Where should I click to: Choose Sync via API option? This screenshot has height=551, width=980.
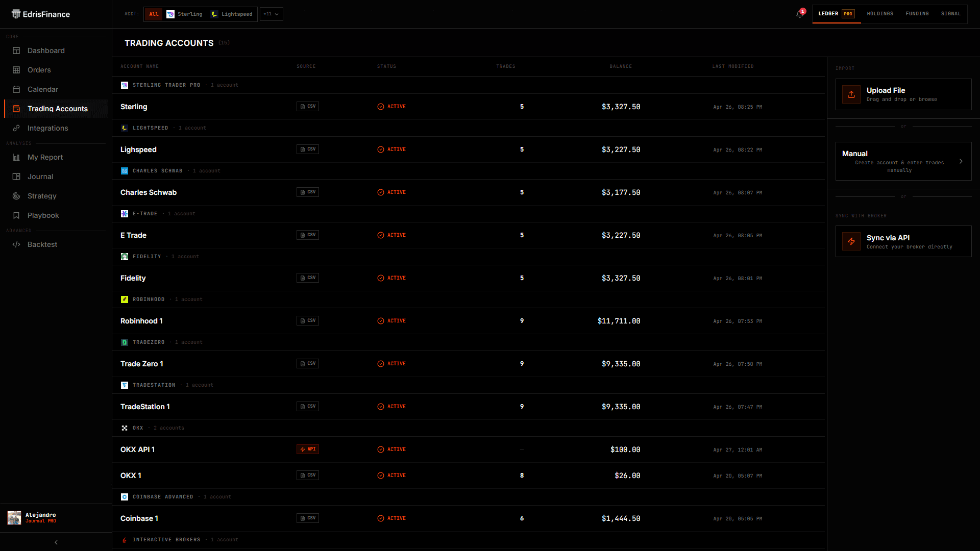click(903, 241)
